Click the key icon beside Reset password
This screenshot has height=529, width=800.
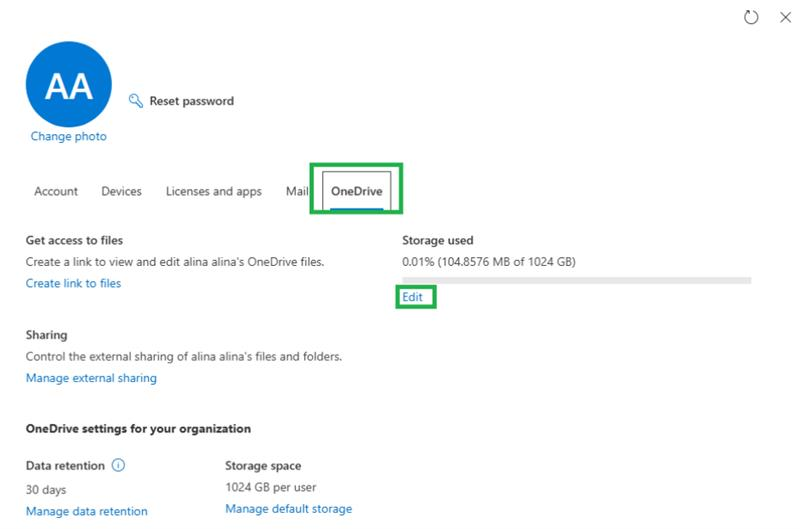coord(136,100)
